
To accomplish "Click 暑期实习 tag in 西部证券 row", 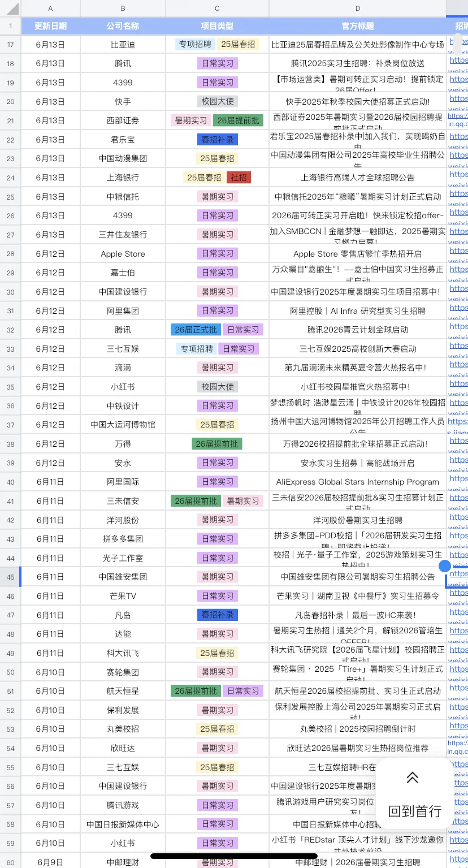I will [x=191, y=120].
